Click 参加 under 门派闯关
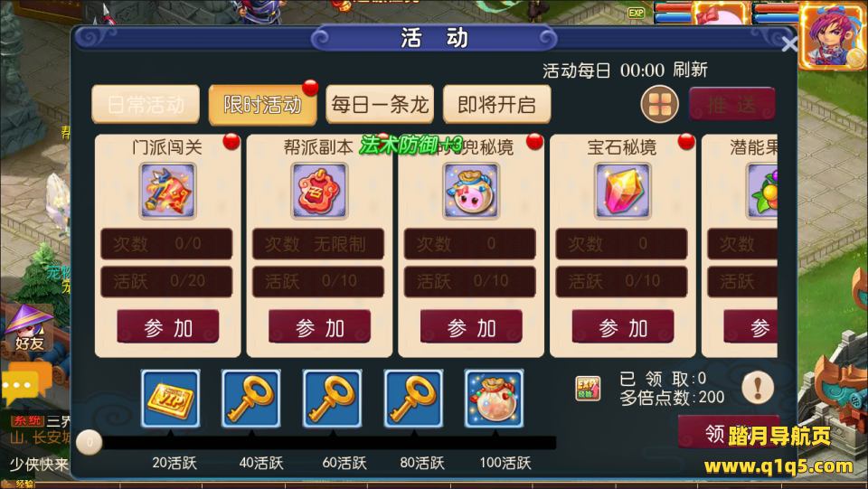868x489 pixels. point(168,327)
